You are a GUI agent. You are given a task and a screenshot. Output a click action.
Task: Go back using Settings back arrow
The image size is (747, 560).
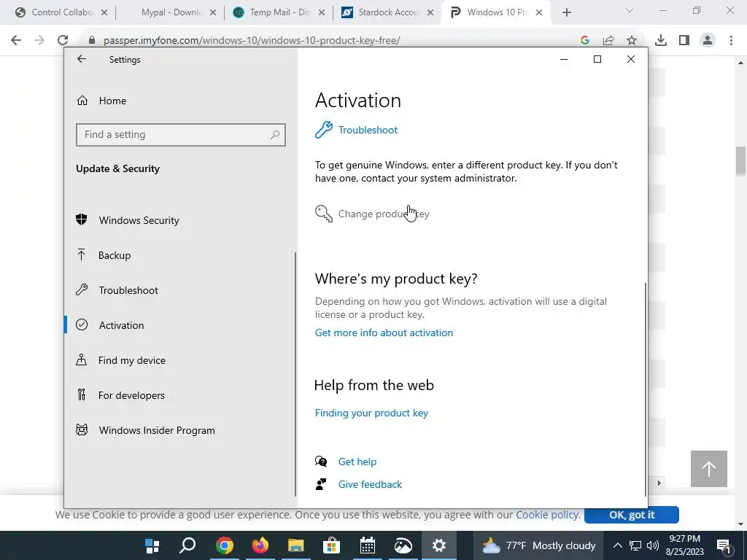pyautogui.click(x=82, y=59)
